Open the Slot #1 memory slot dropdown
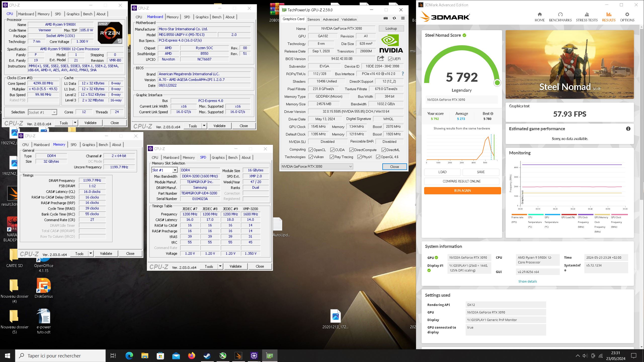Screen dimensions: 644x362 (164, 170)
